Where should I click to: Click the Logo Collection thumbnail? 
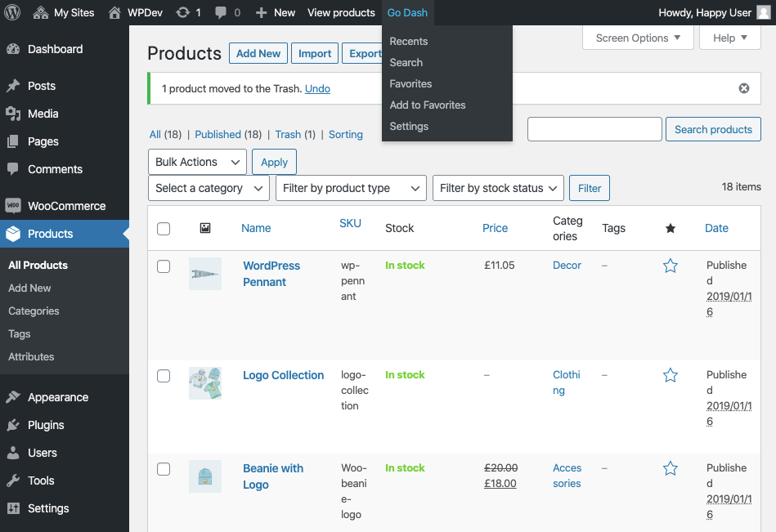coord(205,383)
